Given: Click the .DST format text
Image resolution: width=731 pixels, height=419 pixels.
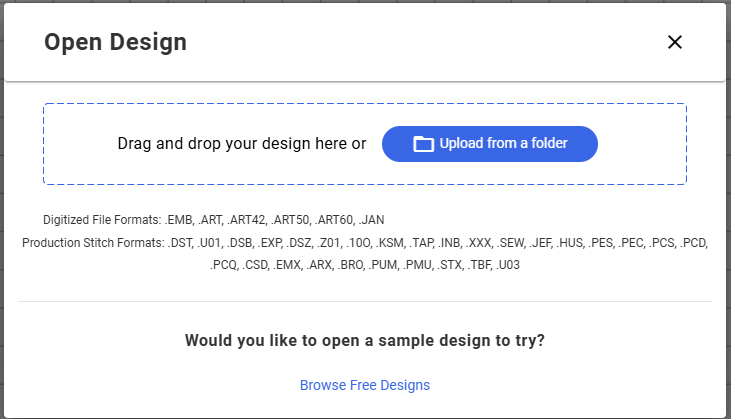Looking at the screenshot, I should [x=180, y=243].
